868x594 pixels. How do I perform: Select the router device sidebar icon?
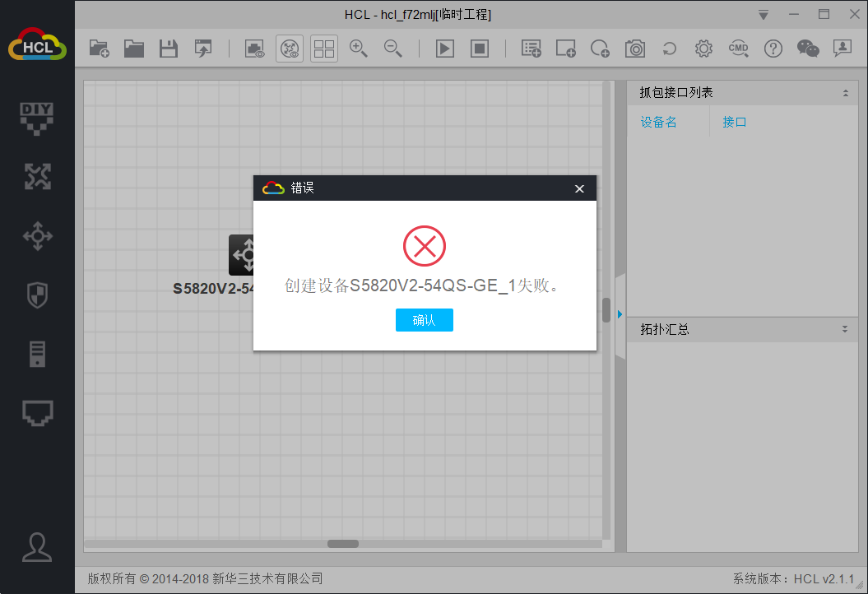pyautogui.click(x=37, y=177)
